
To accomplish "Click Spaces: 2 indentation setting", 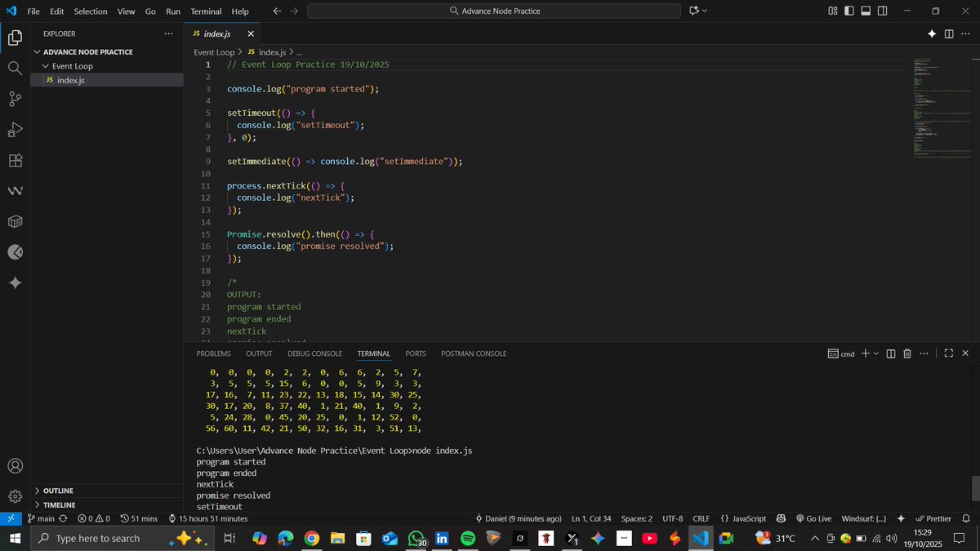I will (636, 518).
